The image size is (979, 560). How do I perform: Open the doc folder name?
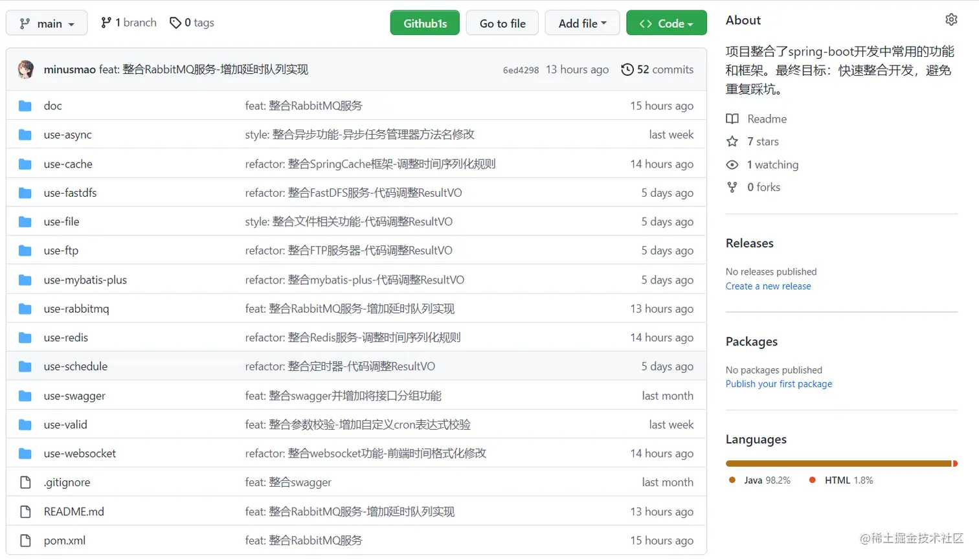click(53, 106)
